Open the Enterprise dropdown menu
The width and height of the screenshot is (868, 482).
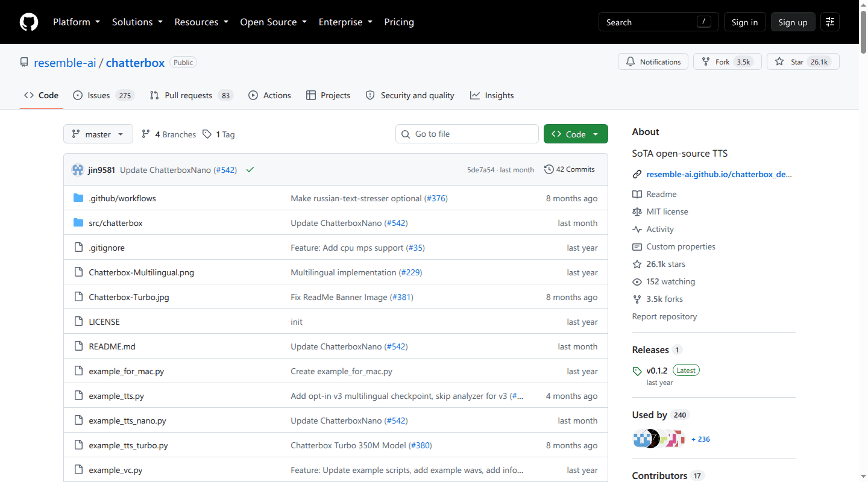(x=346, y=22)
